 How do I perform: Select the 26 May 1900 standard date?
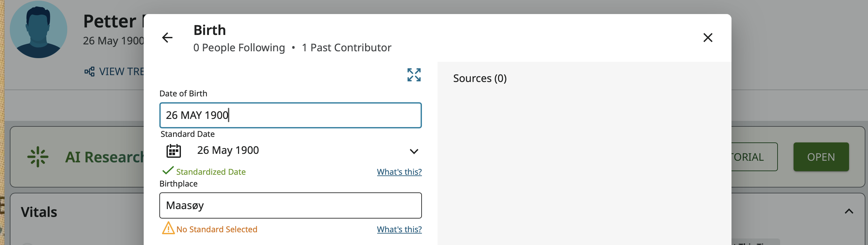click(228, 150)
